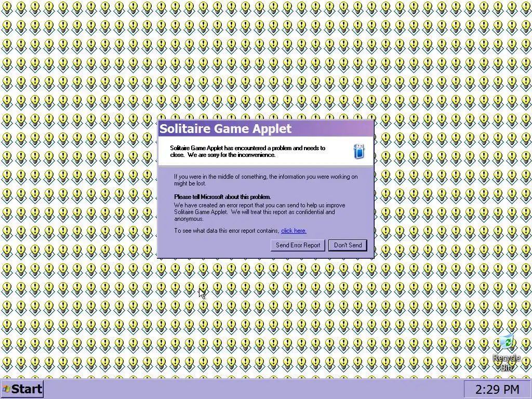The image size is (532, 399).
Task: Click the "We have created an error report" paragraph
Action: point(260,212)
